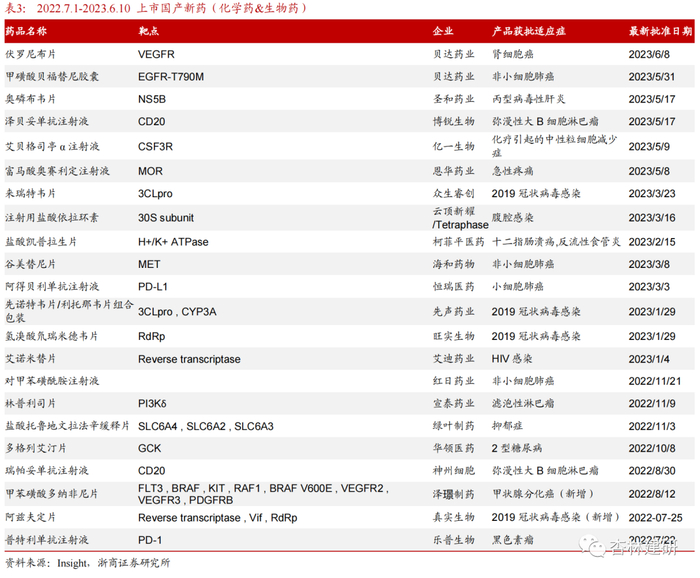Select the GCK target cell

(x=150, y=448)
